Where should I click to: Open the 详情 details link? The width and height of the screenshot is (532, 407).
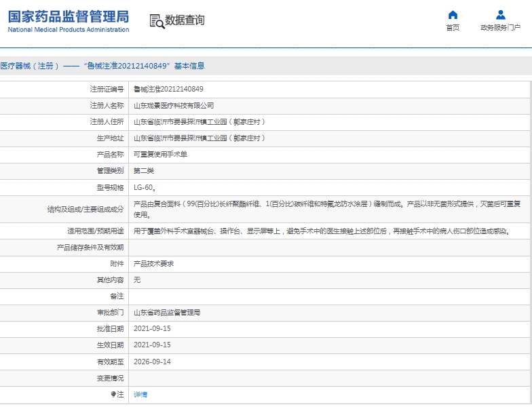pyautogui.click(x=140, y=394)
